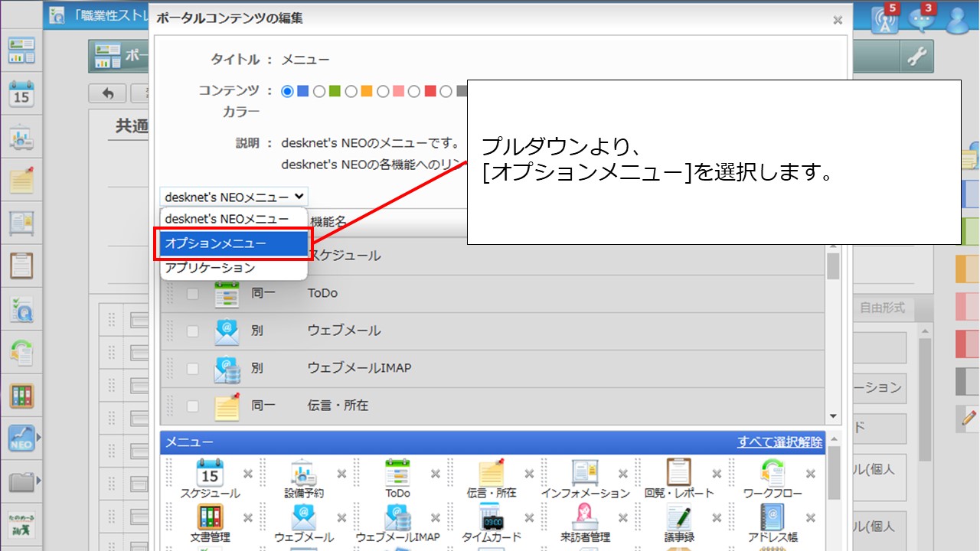Open the document management binders icon in sidebar

[x=21, y=395]
